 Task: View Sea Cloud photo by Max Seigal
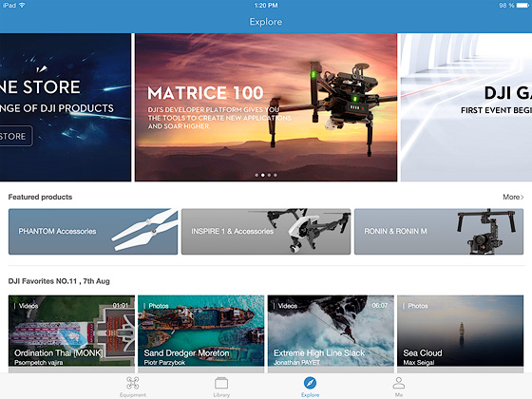pos(461,331)
